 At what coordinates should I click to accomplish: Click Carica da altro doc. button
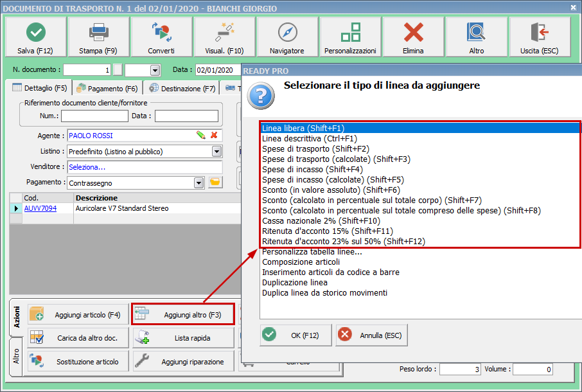[x=78, y=338]
